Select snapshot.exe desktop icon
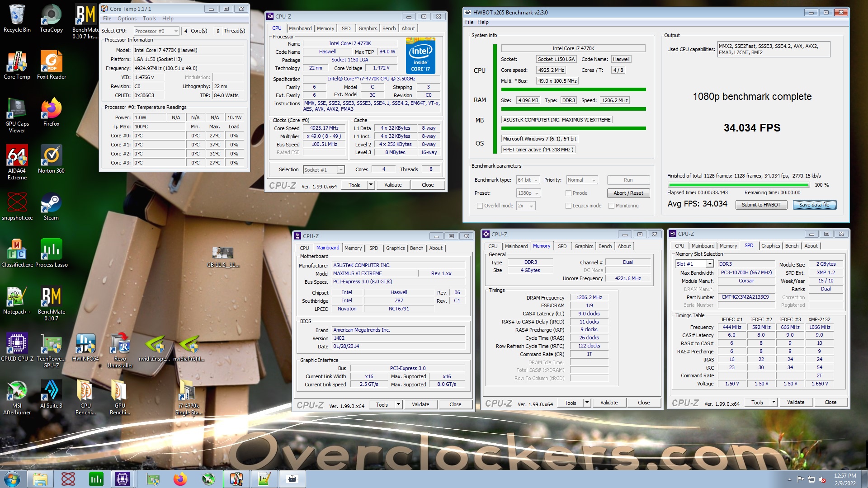The image size is (868, 488). tap(17, 206)
